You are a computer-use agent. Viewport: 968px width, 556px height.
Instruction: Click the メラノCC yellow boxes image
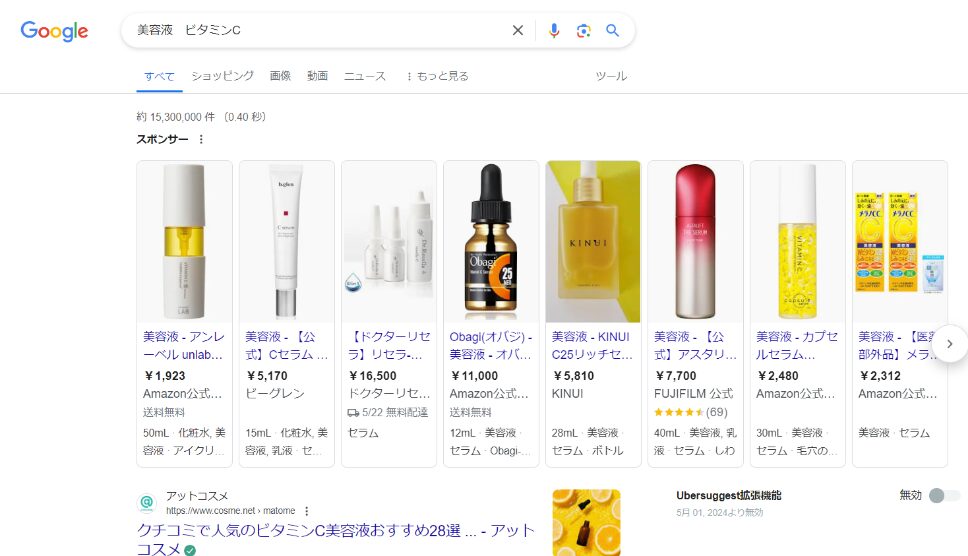[x=899, y=241]
